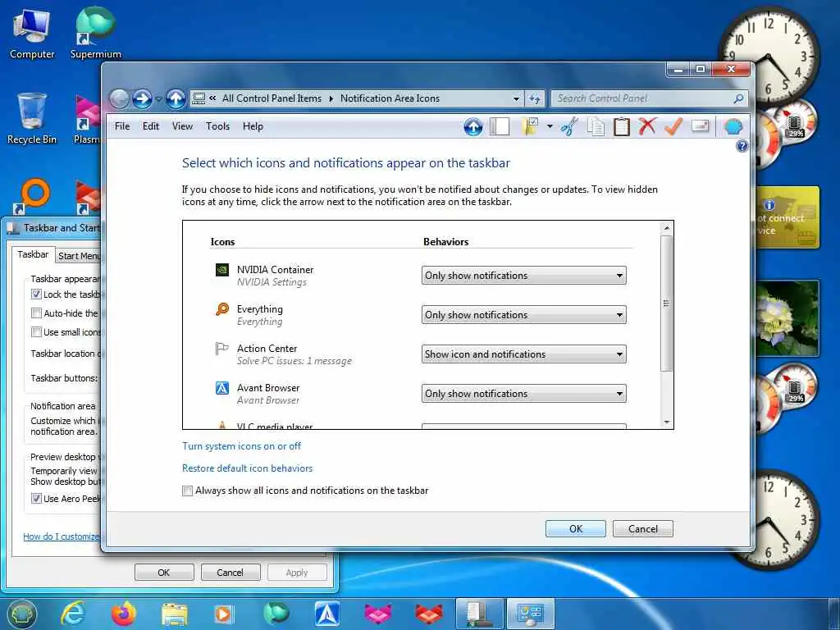Open Everything behavior dropdown
The image size is (840, 630).
point(524,315)
